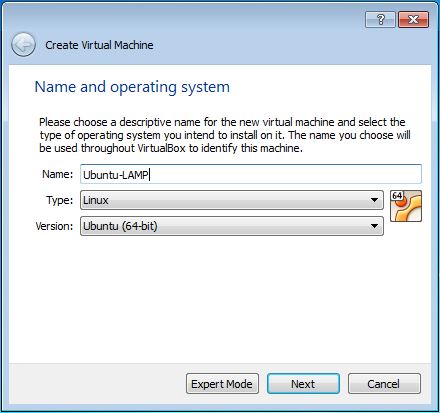Click the 'Please choose a descriptive name' paragraph
This screenshot has height=413, width=440.
click(x=225, y=135)
